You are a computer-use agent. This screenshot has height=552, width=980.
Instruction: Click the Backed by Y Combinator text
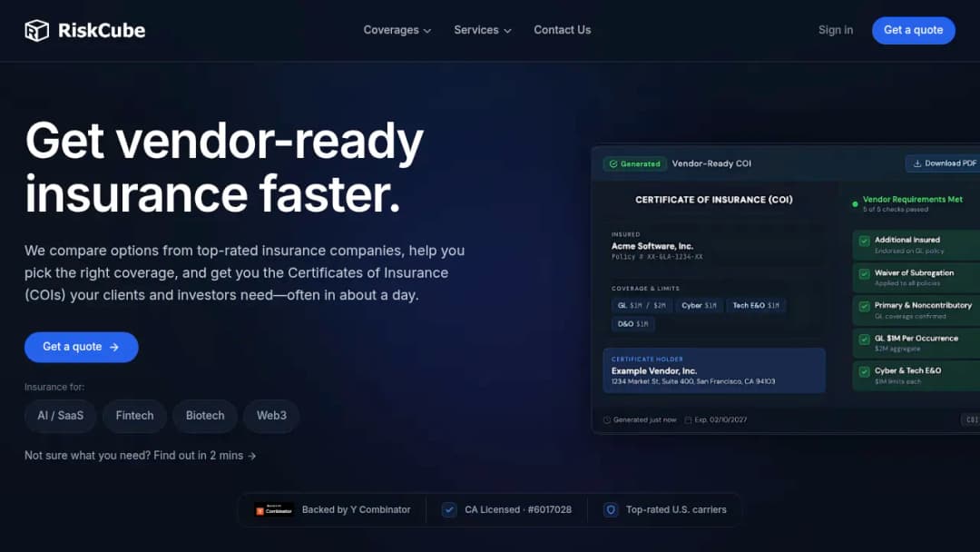pyautogui.click(x=357, y=510)
